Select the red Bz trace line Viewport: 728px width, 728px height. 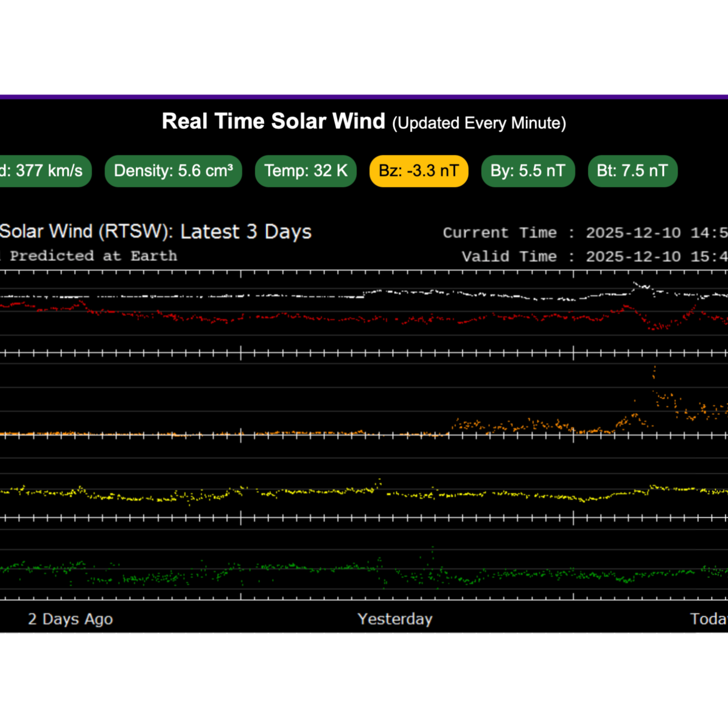pyautogui.click(x=318, y=318)
